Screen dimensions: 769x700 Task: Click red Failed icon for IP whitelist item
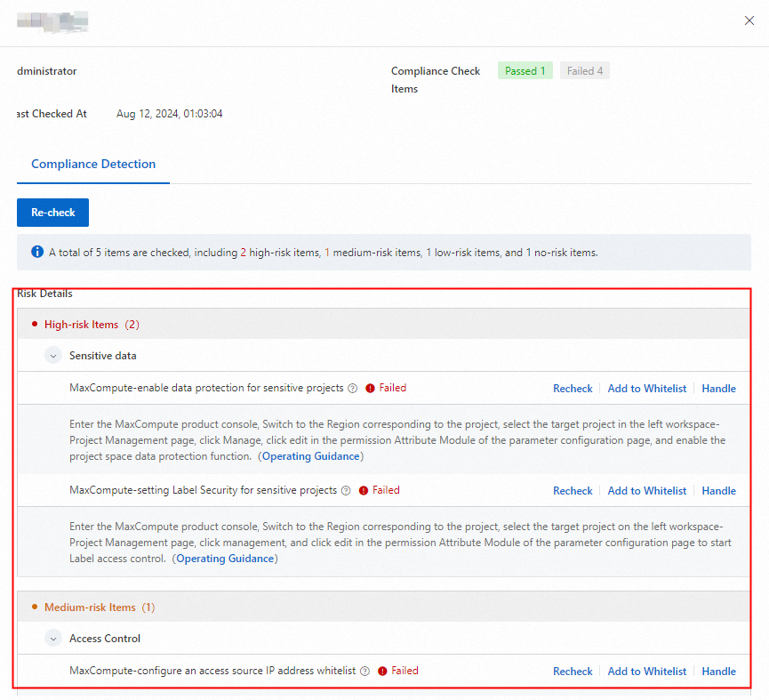point(382,672)
